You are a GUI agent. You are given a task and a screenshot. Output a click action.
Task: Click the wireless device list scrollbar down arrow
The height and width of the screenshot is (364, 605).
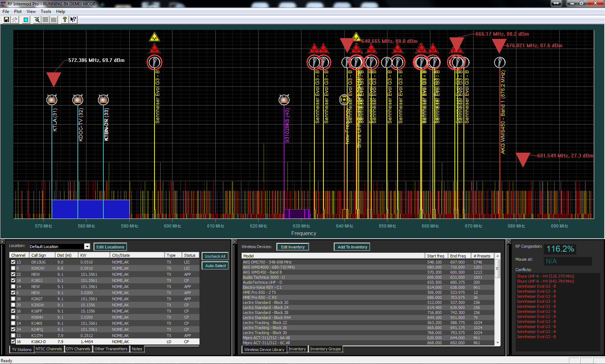coord(498,343)
